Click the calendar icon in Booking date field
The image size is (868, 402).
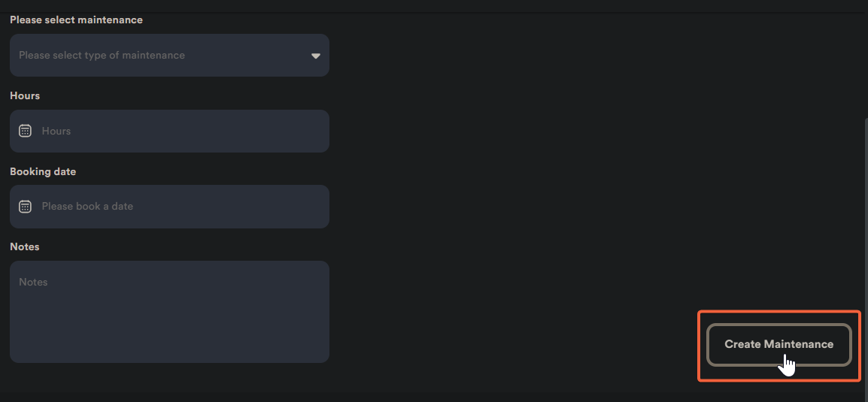(25, 206)
